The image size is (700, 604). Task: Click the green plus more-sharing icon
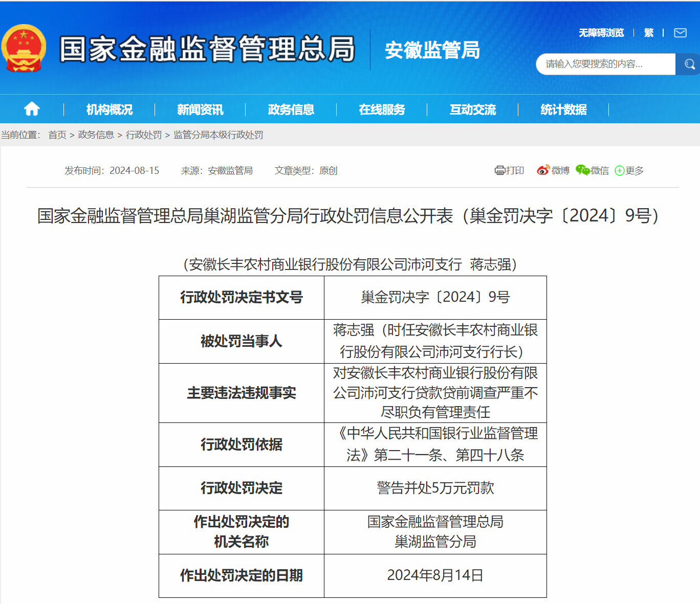point(619,171)
